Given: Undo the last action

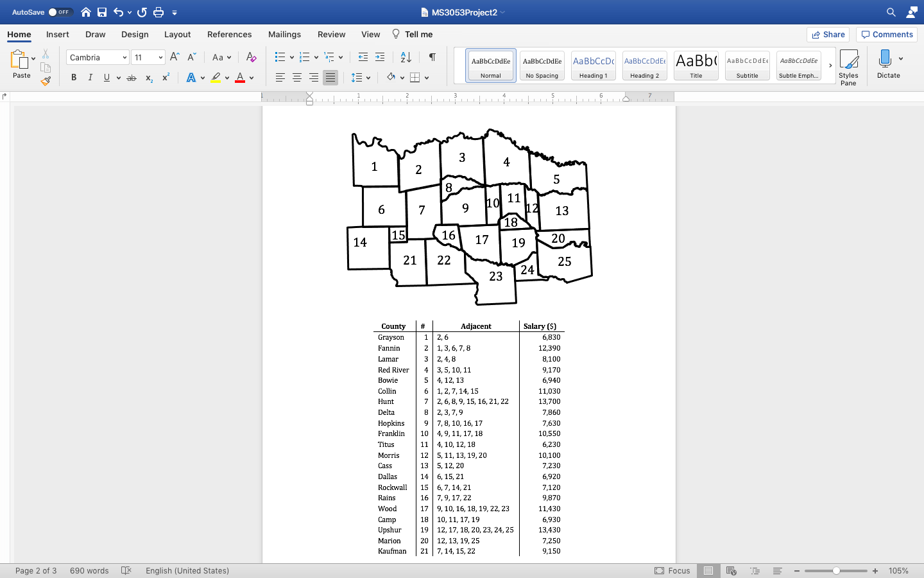Looking at the screenshot, I should coord(118,12).
